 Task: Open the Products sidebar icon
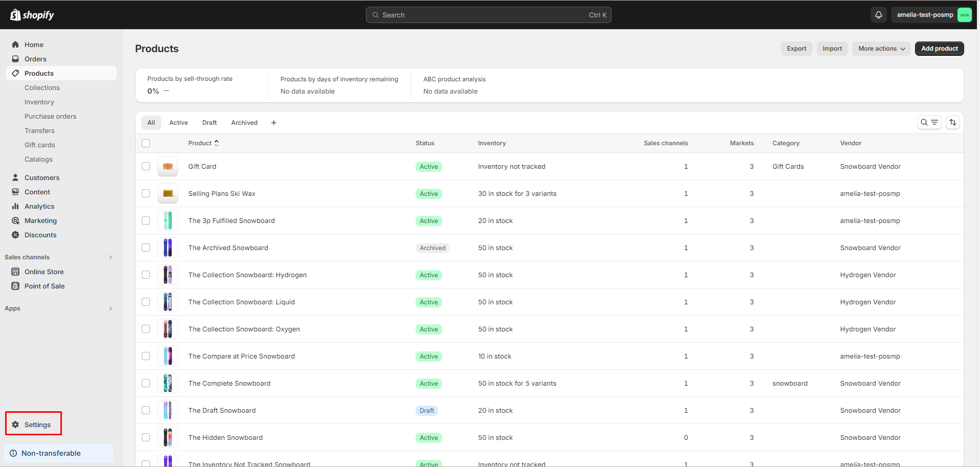click(15, 73)
